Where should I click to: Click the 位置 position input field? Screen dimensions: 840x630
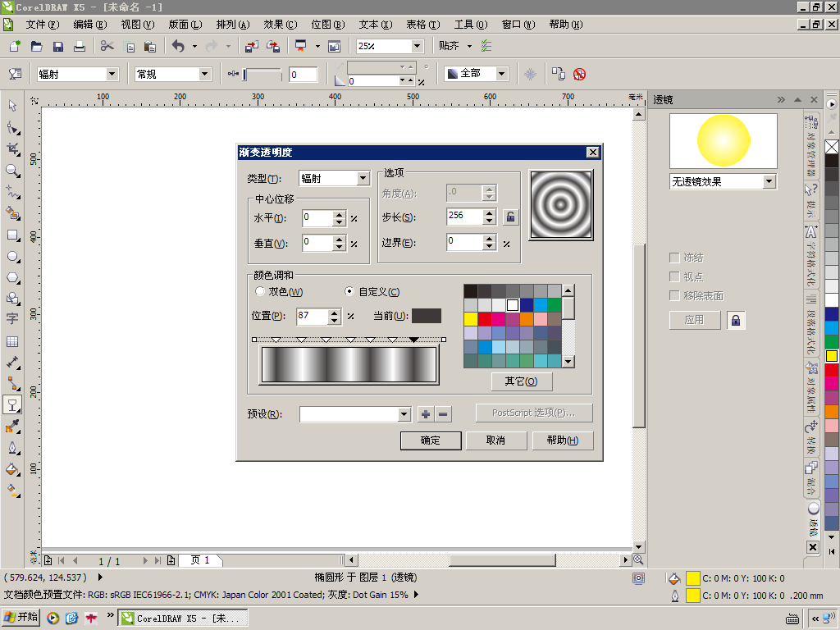[x=312, y=316]
